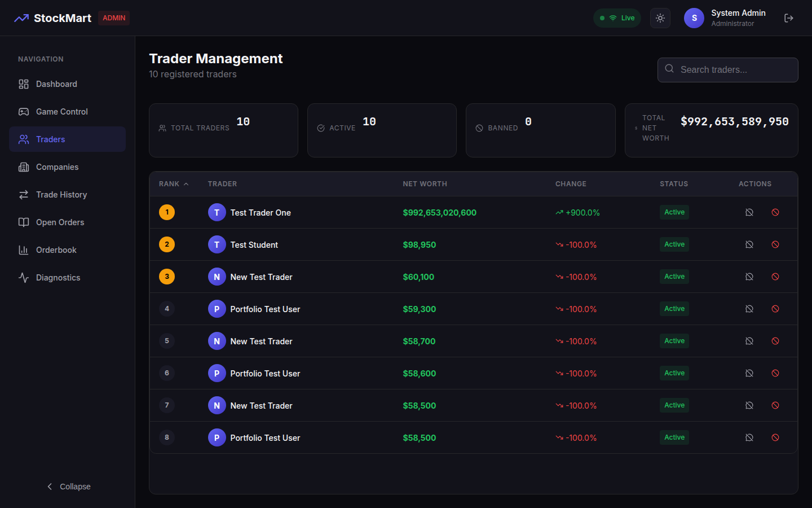
Task: Click the logout icon in the header
Action: pos(789,17)
